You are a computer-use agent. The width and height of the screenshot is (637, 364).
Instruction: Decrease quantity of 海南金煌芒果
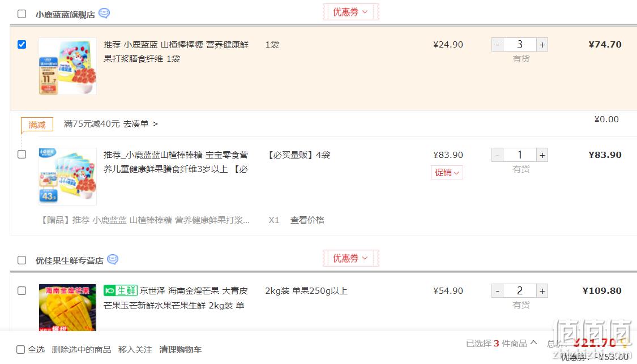pyautogui.click(x=497, y=291)
